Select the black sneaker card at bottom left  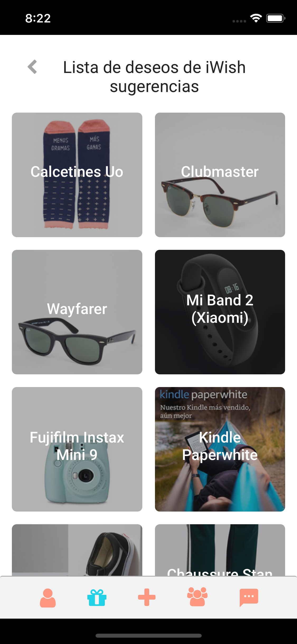(77, 550)
